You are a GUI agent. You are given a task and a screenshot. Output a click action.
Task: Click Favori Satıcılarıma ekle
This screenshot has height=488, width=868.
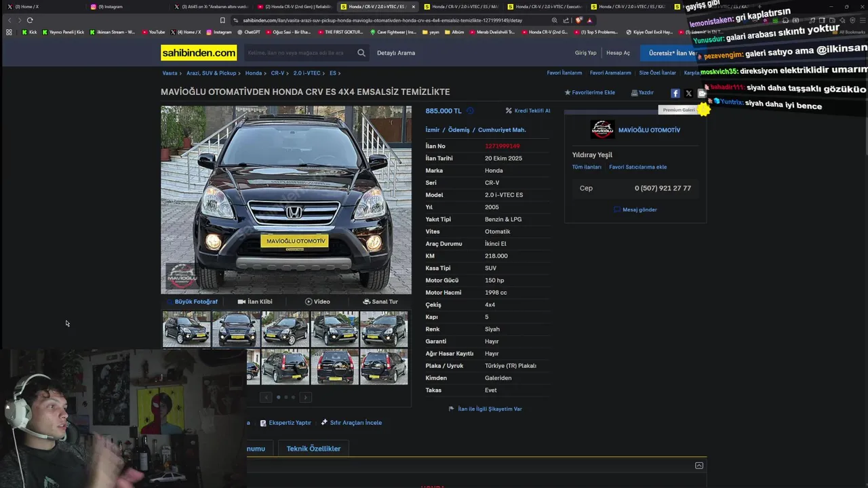pos(637,167)
